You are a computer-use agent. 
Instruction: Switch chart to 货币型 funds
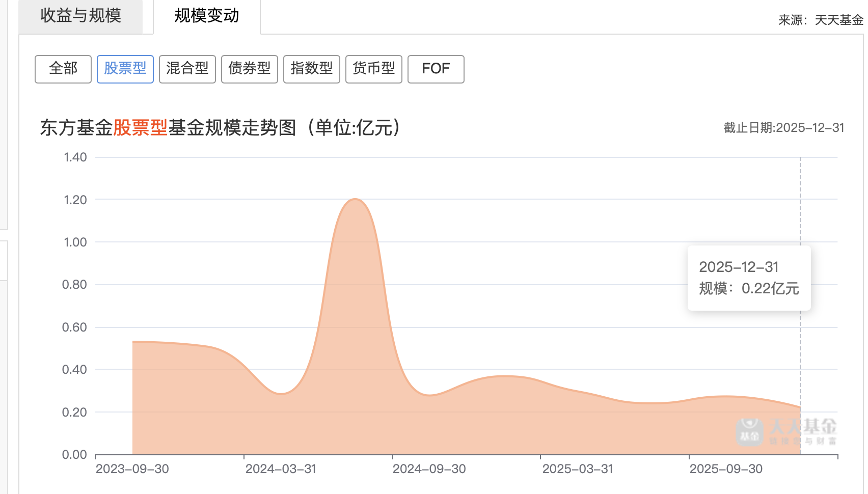(x=374, y=69)
